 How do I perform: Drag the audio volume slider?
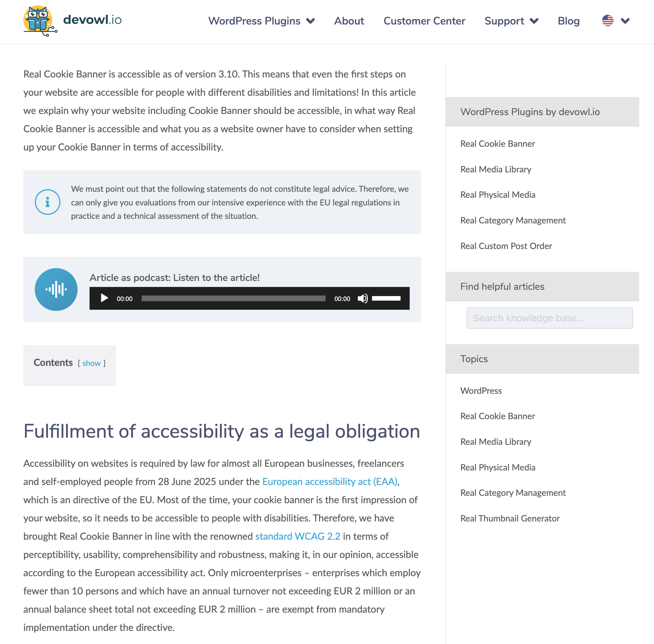tap(387, 298)
